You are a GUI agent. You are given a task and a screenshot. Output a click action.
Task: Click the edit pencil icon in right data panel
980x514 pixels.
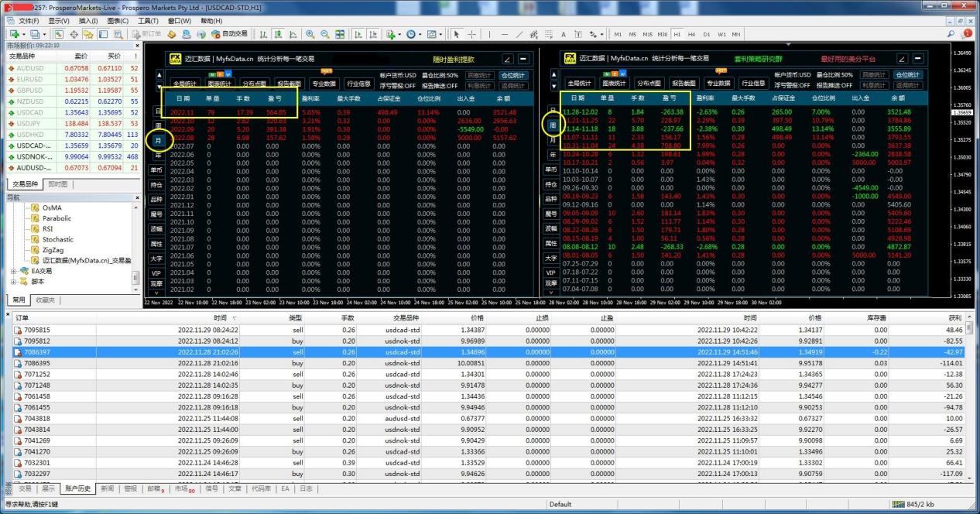(902, 59)
